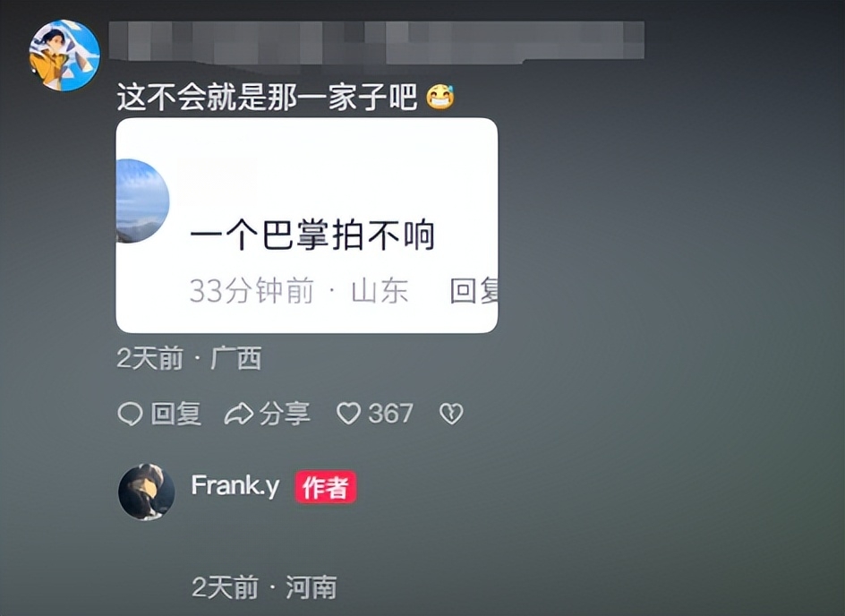
Task: Click the sweat-grin emoji in comment
Action: pyautogui.click(x=440, y=98)
